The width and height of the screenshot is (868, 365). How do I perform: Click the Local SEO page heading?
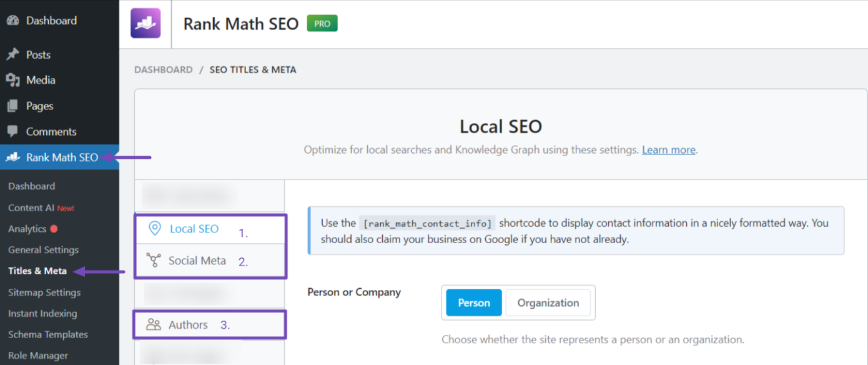[x=501, y=126]
